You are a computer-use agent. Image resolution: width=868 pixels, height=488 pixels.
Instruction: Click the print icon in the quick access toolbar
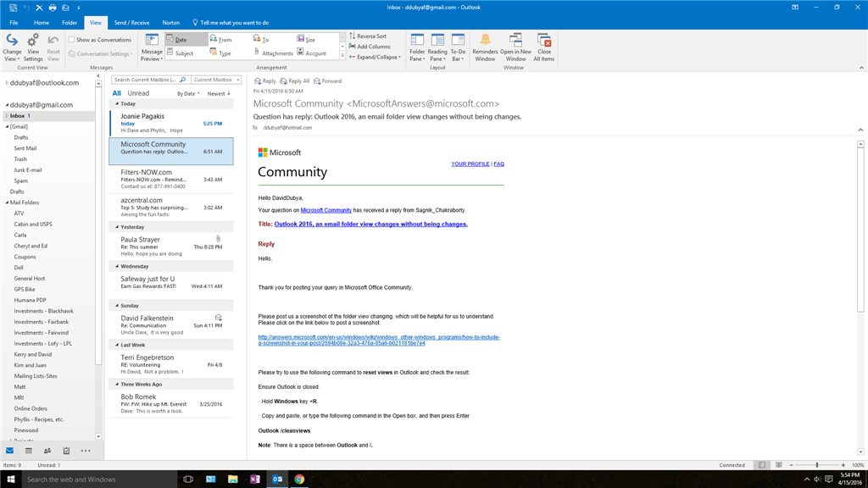53,7
